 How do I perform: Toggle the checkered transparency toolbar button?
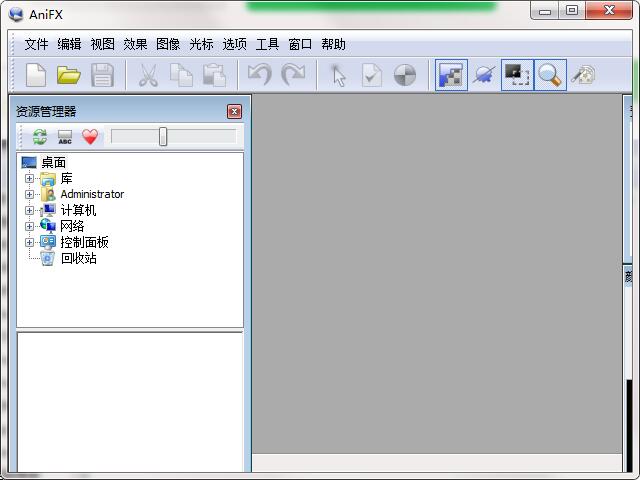point(452,75)
